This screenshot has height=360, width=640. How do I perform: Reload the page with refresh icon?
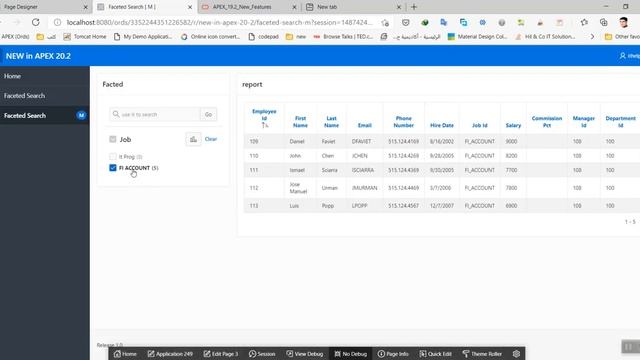click(36, 22)
